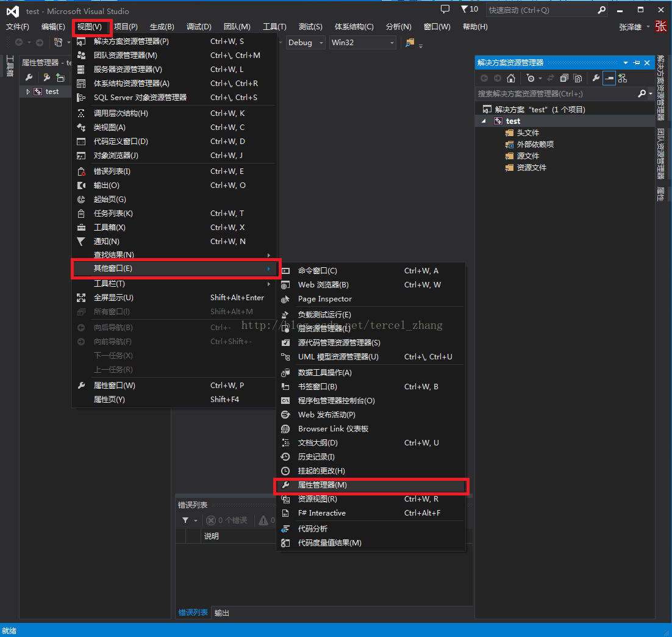Select the 解决方案 "test" root node

(x=540, y=109)
